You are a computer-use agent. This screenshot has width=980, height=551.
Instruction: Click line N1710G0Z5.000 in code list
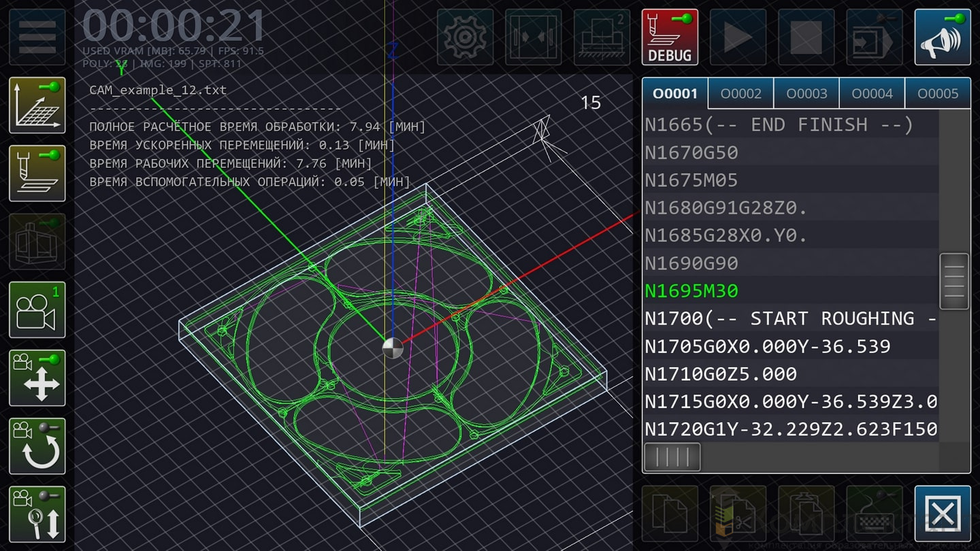click(x=721, y=374)
